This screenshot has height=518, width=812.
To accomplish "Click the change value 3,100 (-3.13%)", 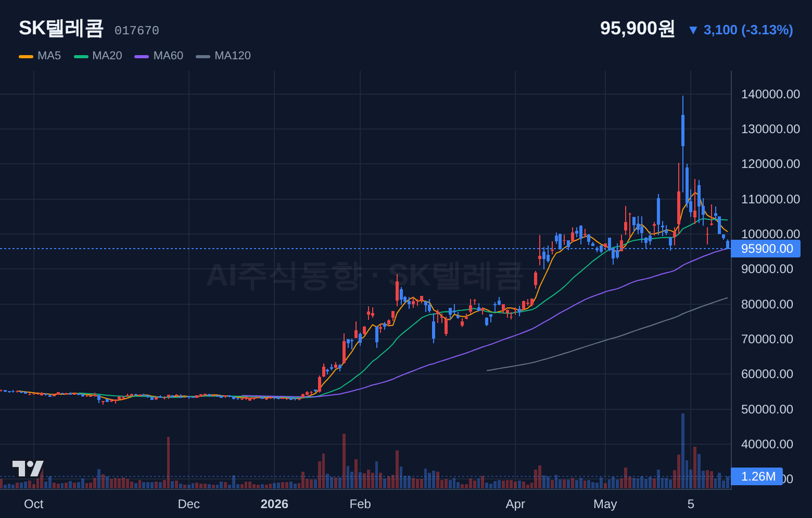I will (x=748, y=30).
